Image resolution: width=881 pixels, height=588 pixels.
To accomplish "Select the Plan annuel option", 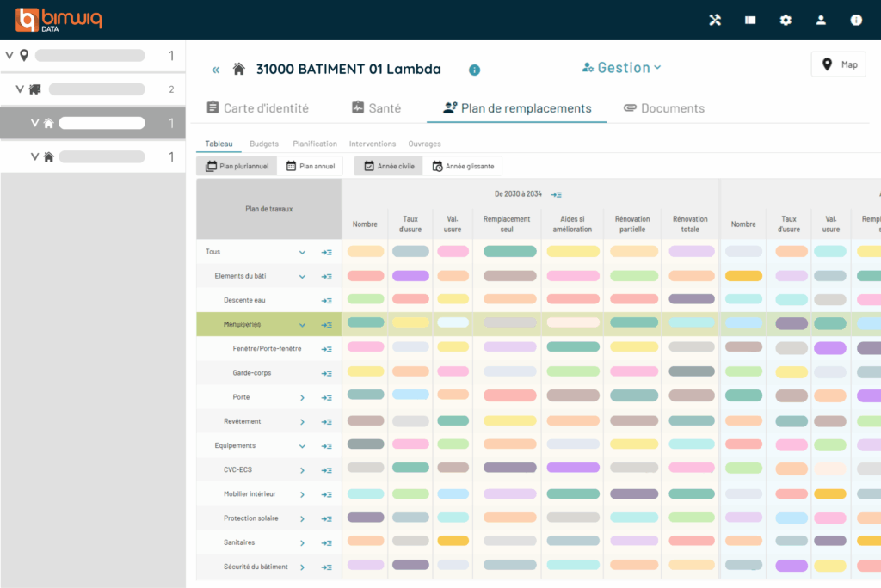I will (311, 166).
